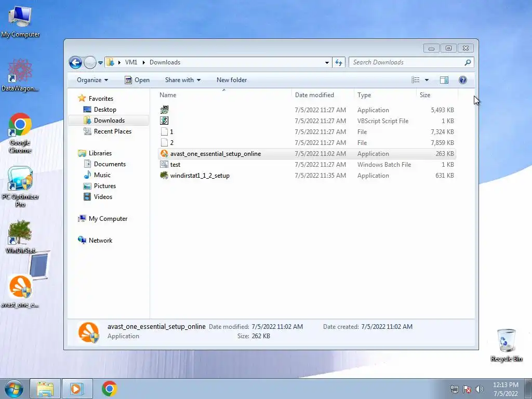Select My Computer in the navigation pane
Image resolution: width=532 pixels, height=399 pixels.
[x=108, y=219]
